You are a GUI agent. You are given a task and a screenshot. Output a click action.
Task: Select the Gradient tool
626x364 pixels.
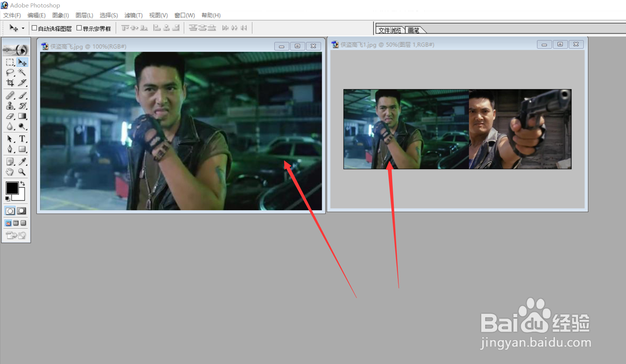22,116
